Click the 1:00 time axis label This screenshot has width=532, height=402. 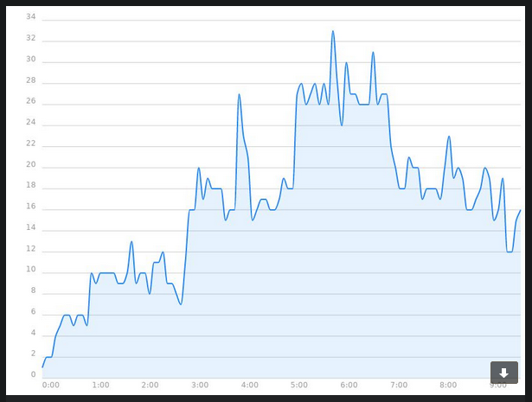[x=100, y=385]
